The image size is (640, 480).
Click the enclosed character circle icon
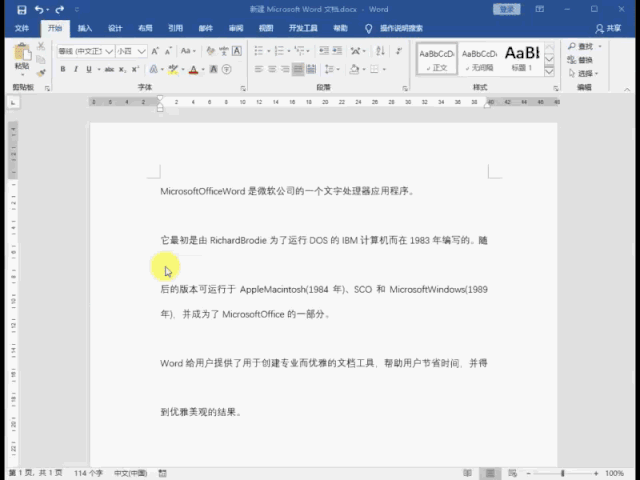[227, 69]
